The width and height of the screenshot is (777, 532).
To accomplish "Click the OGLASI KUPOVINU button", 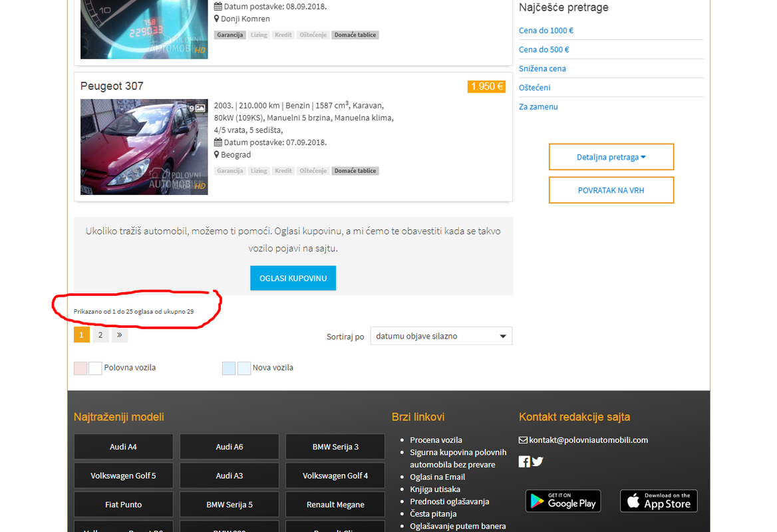I will point(293,279).
